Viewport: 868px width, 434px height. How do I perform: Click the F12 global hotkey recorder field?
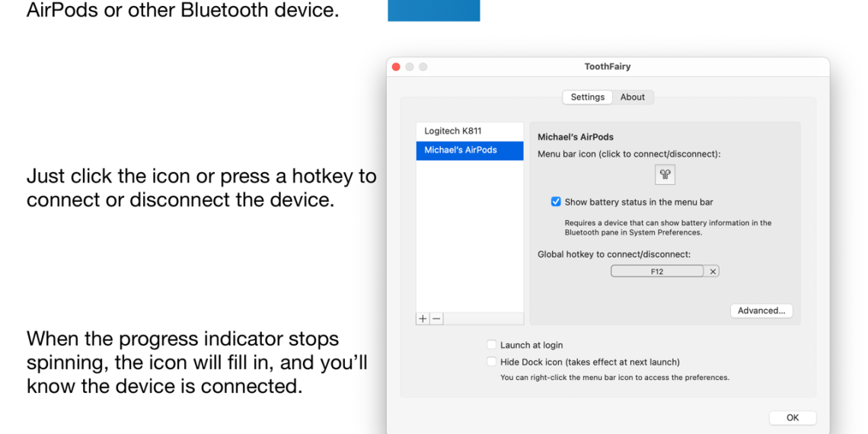[x=656, y=271]
